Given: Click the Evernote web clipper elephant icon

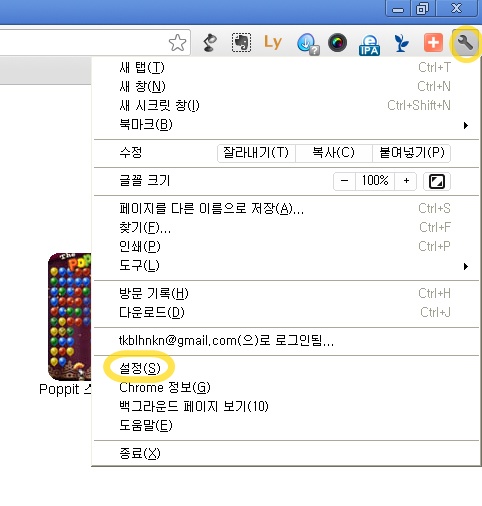Looking at the screenshot, I should pos(241,43).
